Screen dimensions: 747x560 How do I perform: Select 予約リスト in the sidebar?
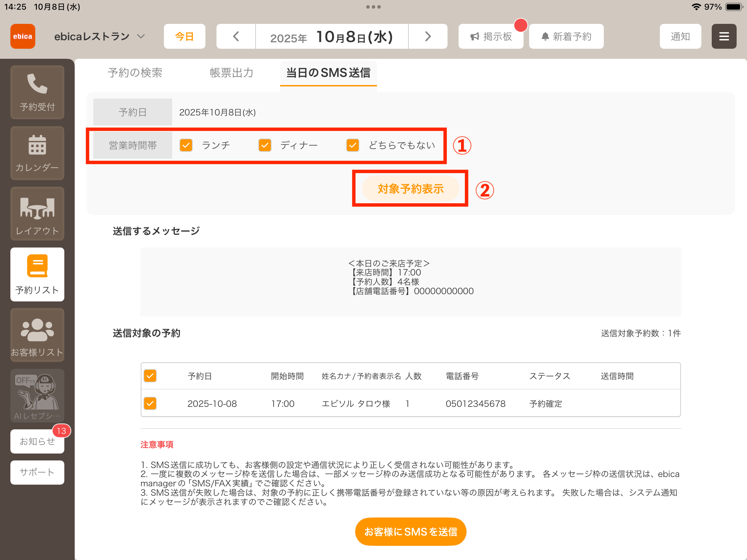pos(37,274)
